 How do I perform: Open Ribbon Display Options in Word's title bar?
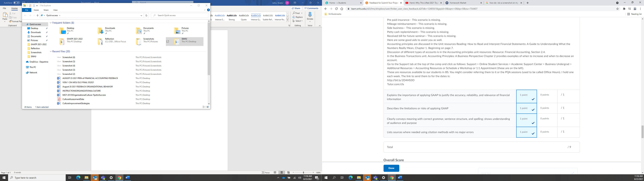point(295,3)
